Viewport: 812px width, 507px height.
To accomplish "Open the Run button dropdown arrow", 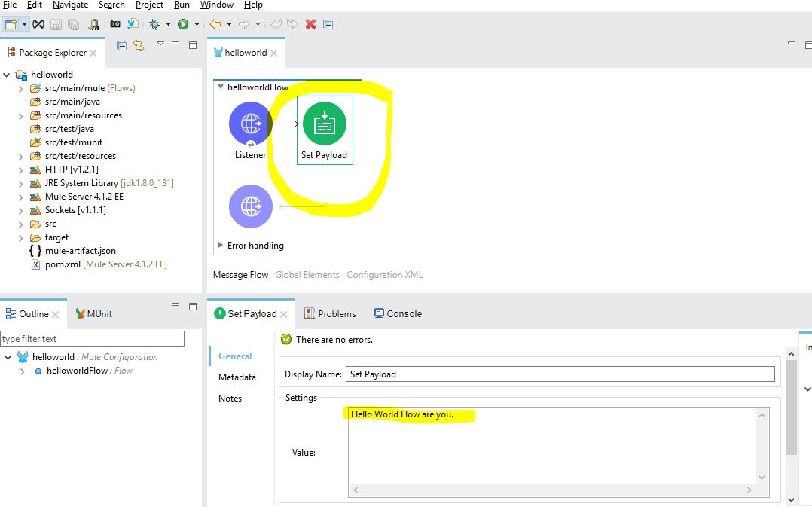I will [x=197, y=24].
